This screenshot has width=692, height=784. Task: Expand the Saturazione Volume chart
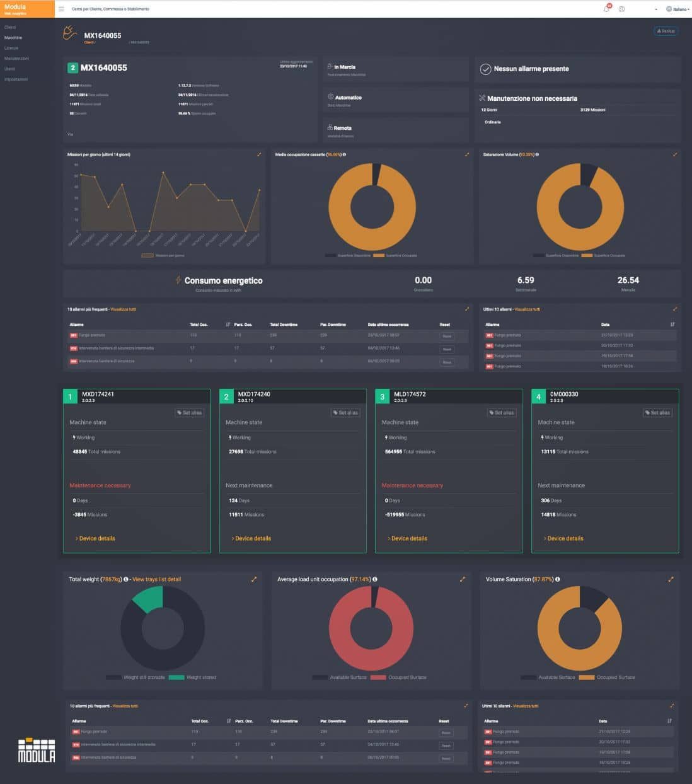pyautogui.click(x=675, y=154)
